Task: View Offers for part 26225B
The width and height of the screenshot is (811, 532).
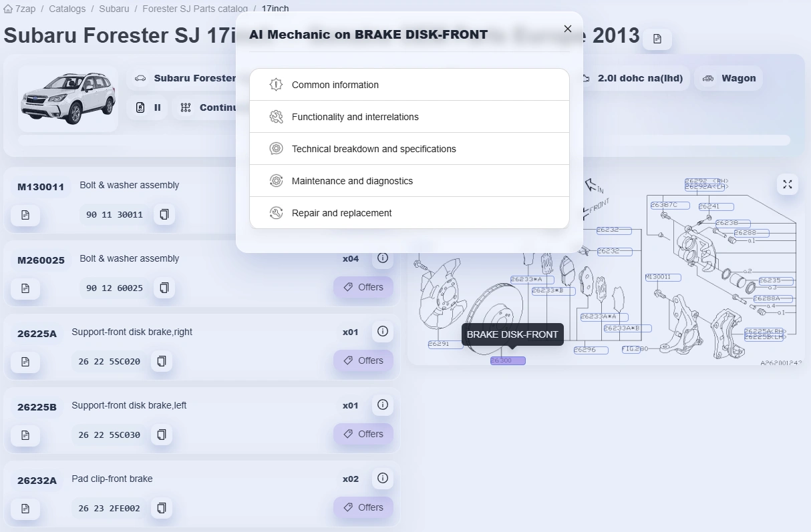Action: (363, 435)
